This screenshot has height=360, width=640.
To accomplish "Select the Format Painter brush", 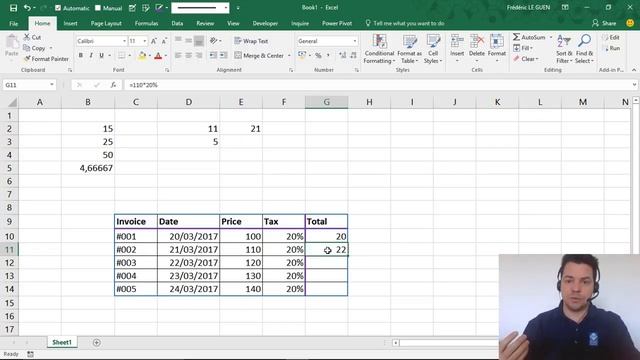I will pos(46,59).
